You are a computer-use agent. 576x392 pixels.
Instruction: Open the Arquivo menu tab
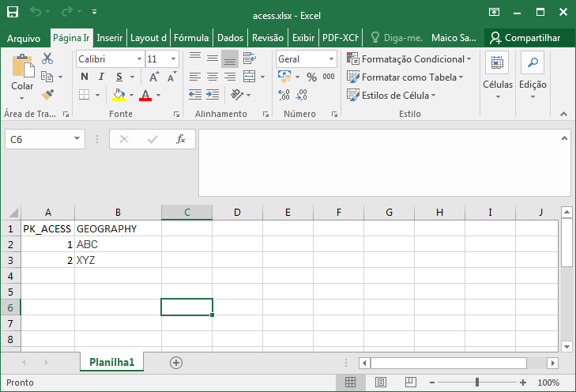(24, 38)
